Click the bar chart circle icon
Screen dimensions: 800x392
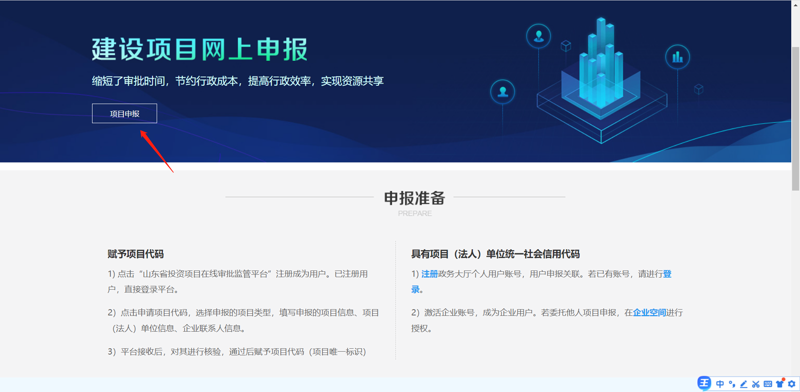[678, 57]
